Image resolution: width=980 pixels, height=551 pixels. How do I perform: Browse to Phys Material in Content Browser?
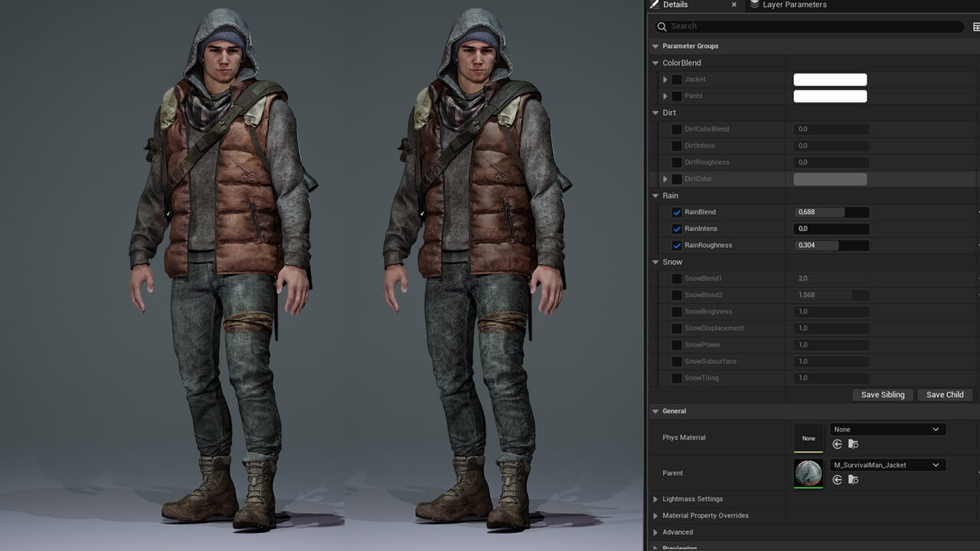[853, 444]
